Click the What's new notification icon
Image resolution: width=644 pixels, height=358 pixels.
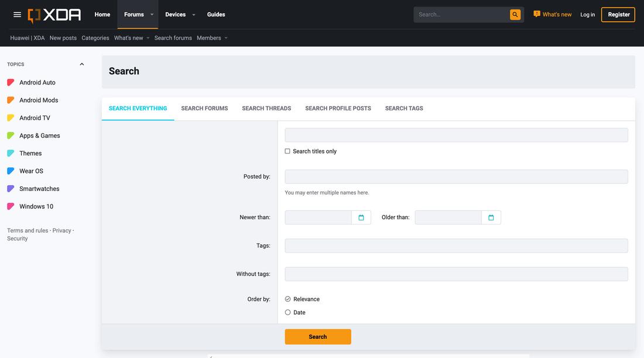pyautogui.click(x=535, y=13)
